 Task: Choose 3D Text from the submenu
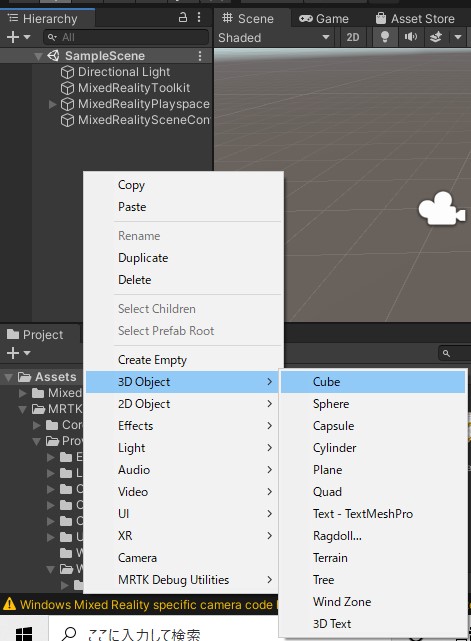pyautogui.click(x=372, y=624)
